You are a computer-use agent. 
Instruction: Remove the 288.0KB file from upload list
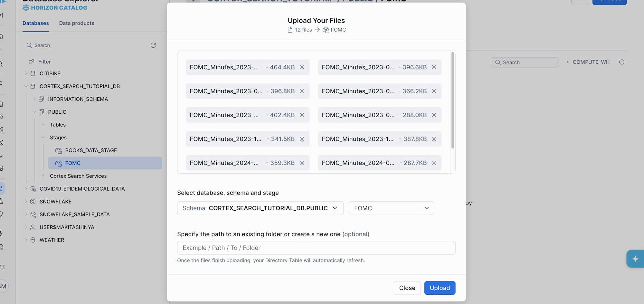click(x=434, y=115)
